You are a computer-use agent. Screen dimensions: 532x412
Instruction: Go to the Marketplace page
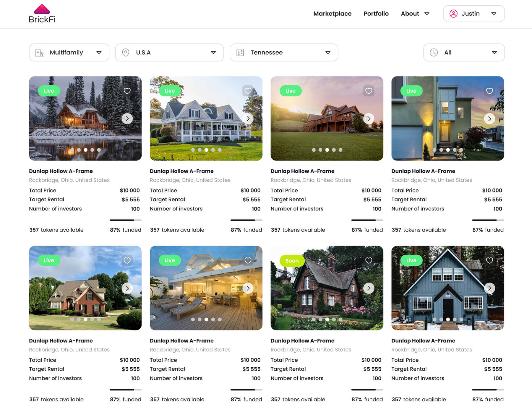(x=332, y=14)
